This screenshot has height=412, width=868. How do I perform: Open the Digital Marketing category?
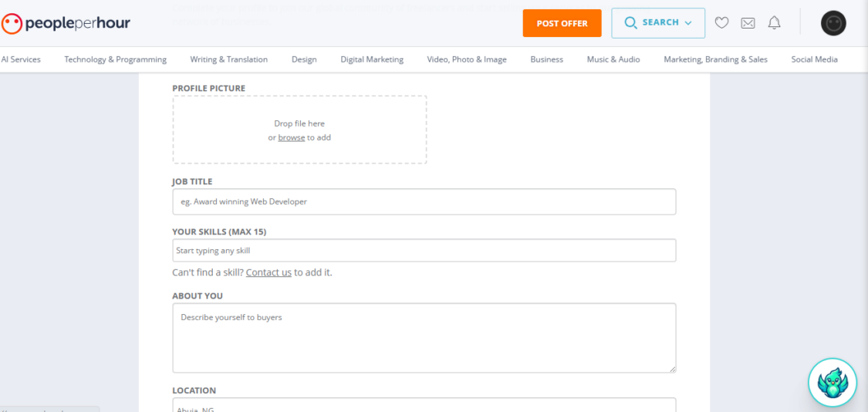pyautogui.click(x=372, y=59)
